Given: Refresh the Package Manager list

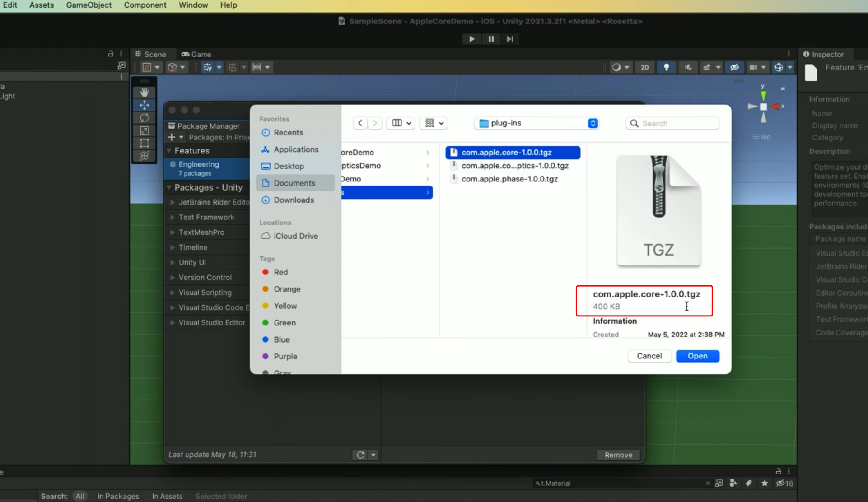Looking at the screenshot, I should coord(360,455).
